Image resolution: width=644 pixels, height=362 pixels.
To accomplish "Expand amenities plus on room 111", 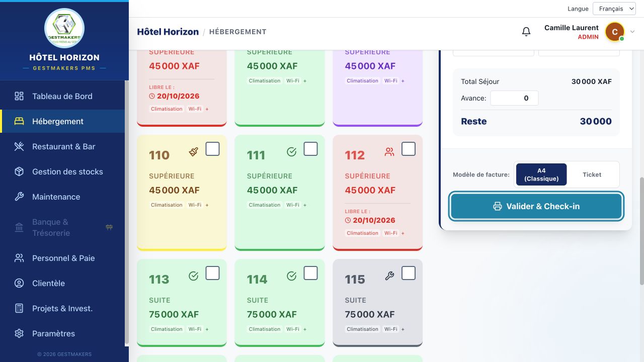I will pyautogui.click(x=305, y=205).
